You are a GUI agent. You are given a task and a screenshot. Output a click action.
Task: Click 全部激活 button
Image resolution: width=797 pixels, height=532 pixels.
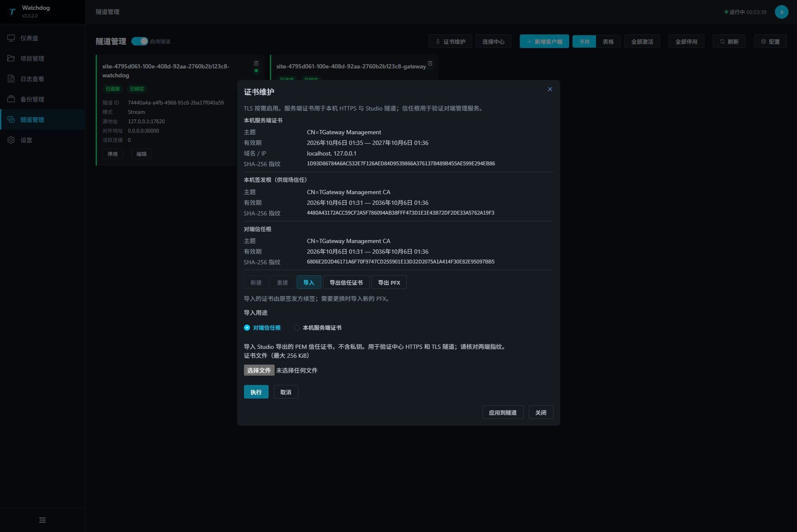(x=642, y=42)
